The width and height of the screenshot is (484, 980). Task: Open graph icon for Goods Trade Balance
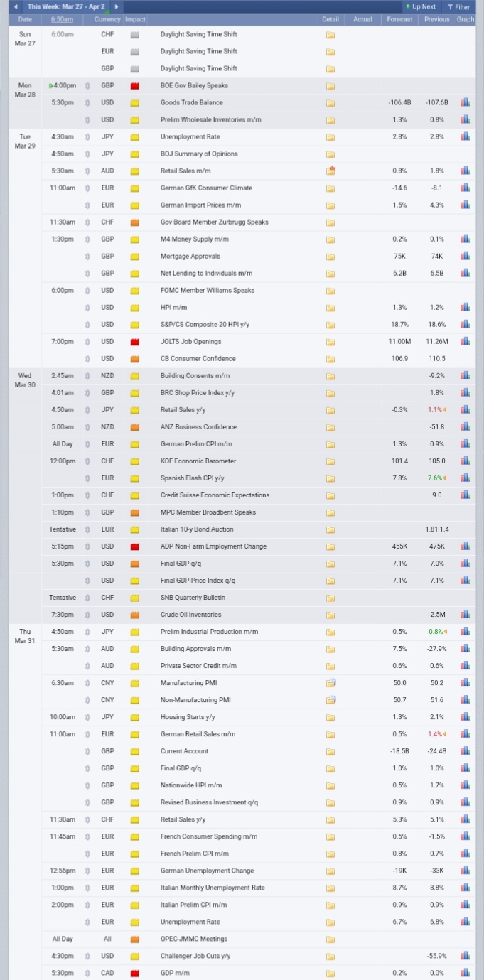tap(466, 102)
